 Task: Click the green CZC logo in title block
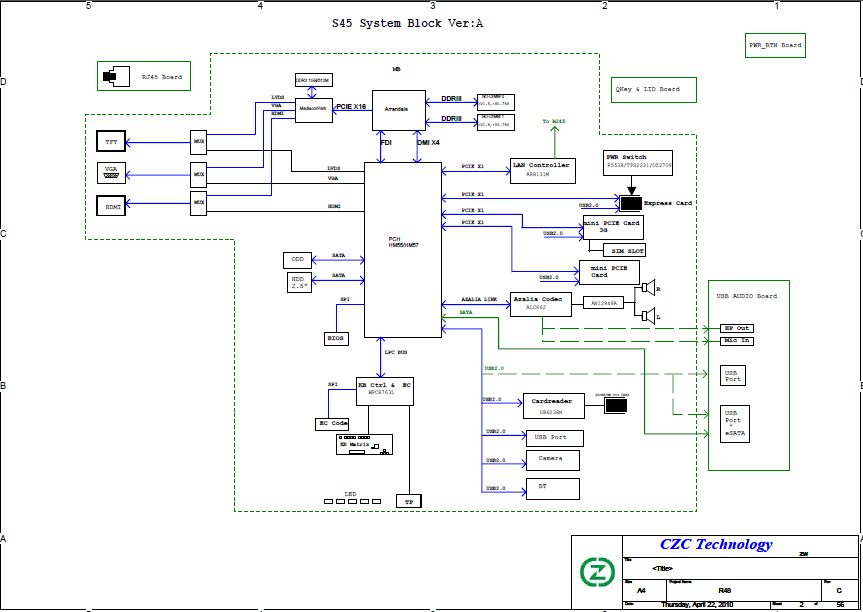(x=597, y=572)
